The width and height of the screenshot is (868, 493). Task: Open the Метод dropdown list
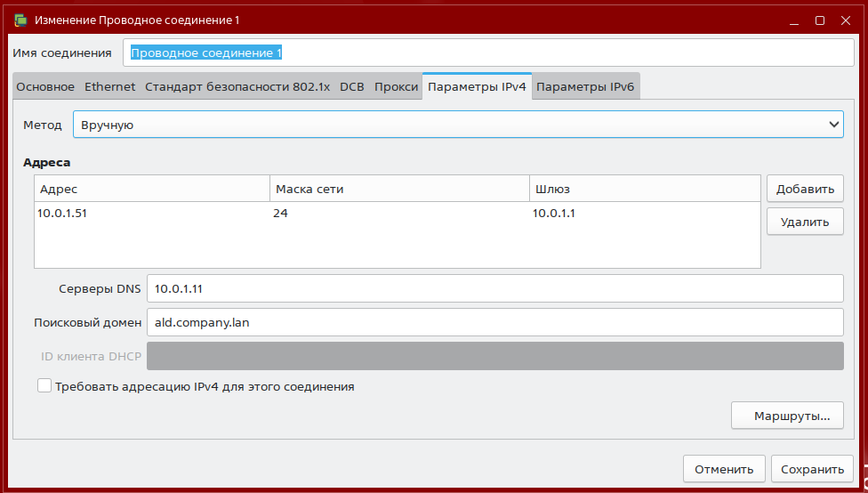click(458, 125)
